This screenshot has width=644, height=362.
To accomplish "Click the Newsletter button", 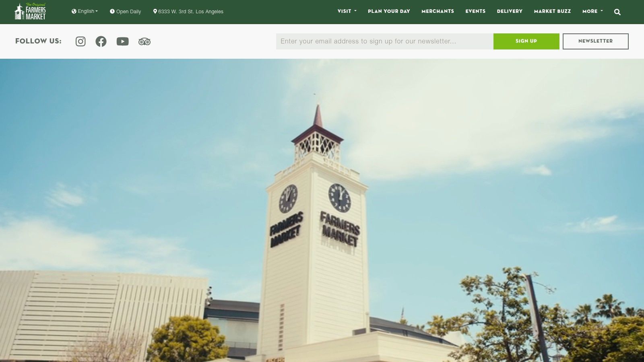I will [x=595, y=41].
